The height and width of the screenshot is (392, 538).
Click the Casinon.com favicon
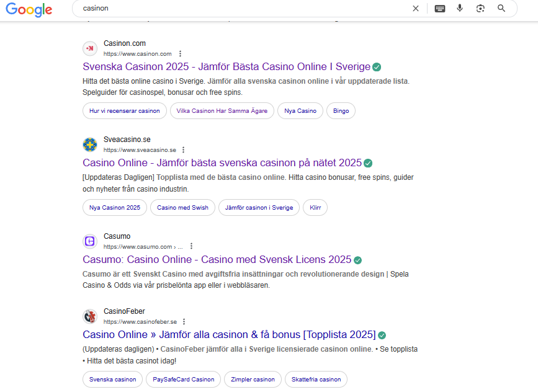coord(90,48)
